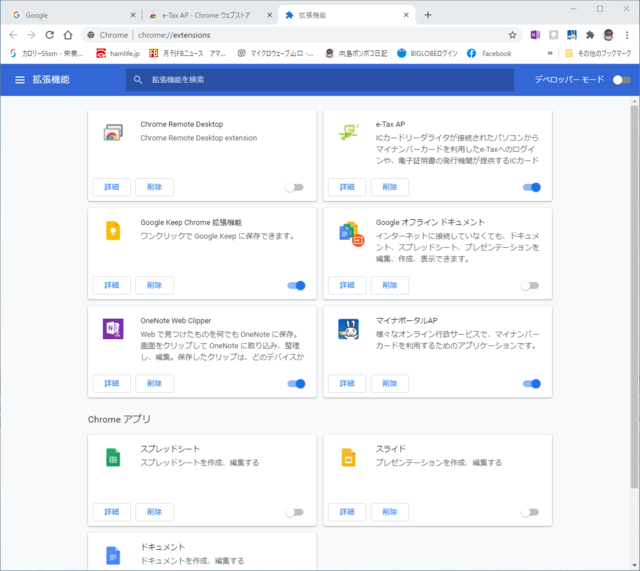The width and height of the screenshot is (640, 571).
Task: Click the OneNote Web Clipper card icon
Action: pos(113,329)
